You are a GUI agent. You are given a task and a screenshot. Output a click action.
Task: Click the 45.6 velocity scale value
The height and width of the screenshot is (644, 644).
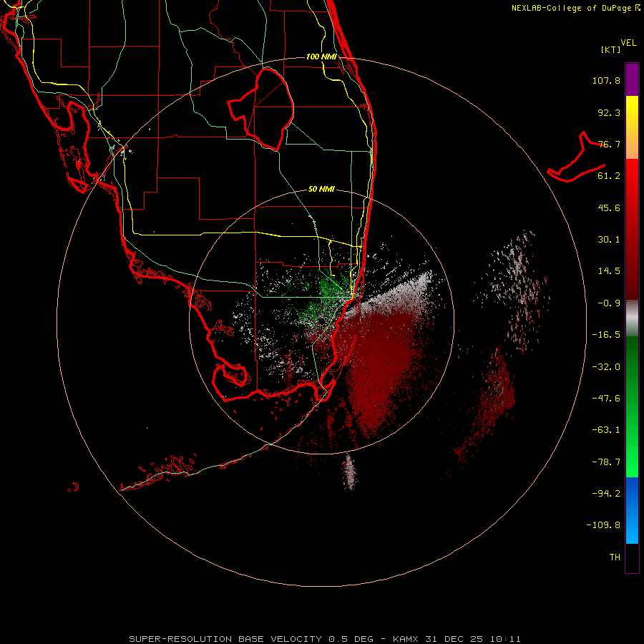(x=609, y=208)
